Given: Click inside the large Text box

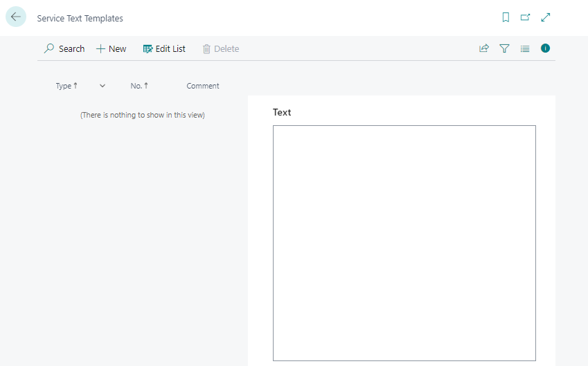Looking at the screenshot, I should tap(404, 242).
